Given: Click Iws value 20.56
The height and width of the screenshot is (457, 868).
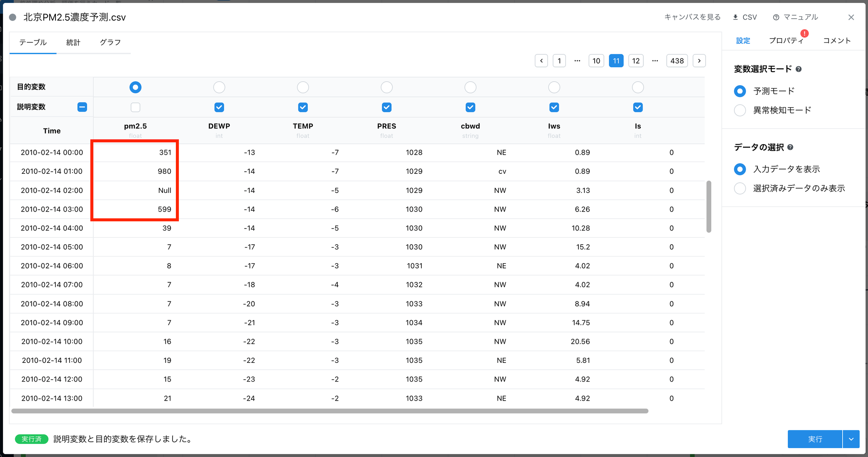Looking at the screenshot, I should coord(580,342).
